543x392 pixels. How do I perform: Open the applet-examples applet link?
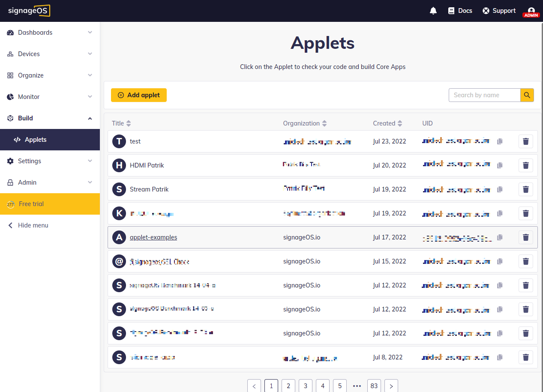153,237
